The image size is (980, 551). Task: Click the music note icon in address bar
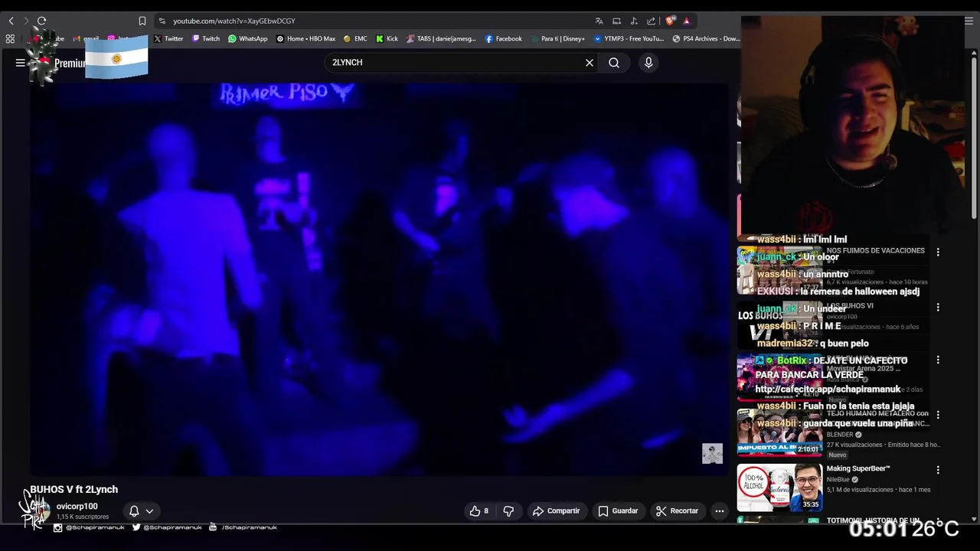click(x=634, y=21)
